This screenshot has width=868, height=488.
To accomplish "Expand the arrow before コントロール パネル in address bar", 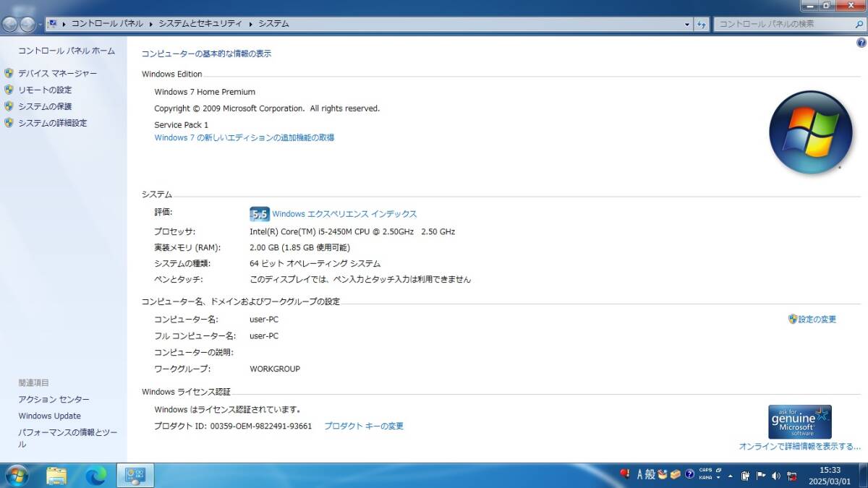I will coord(64,24).
